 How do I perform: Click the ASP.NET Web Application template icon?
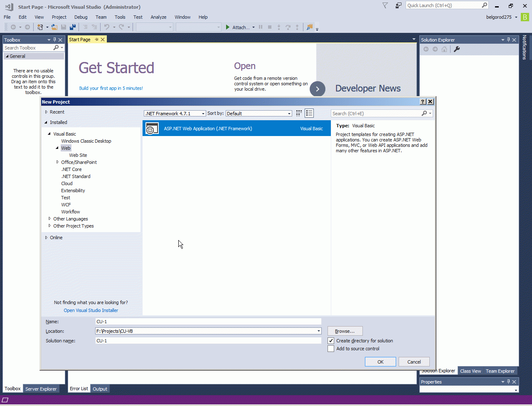152,129
